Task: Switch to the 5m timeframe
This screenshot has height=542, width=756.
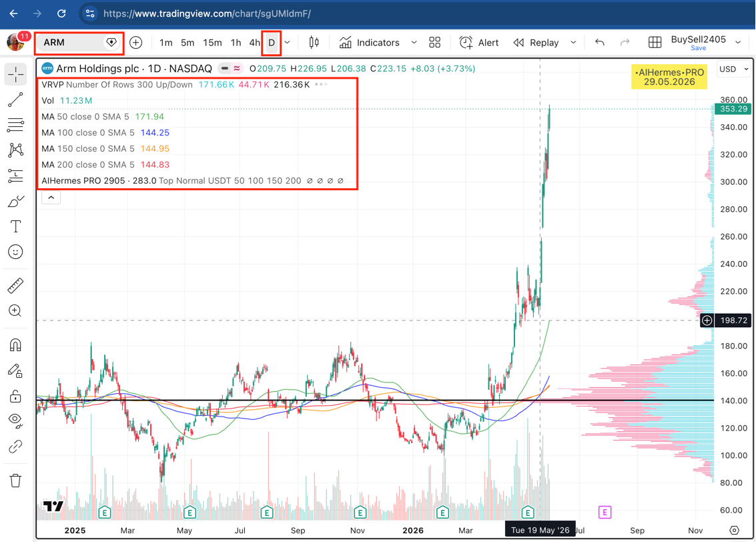Action: click(x=187, y=43)
